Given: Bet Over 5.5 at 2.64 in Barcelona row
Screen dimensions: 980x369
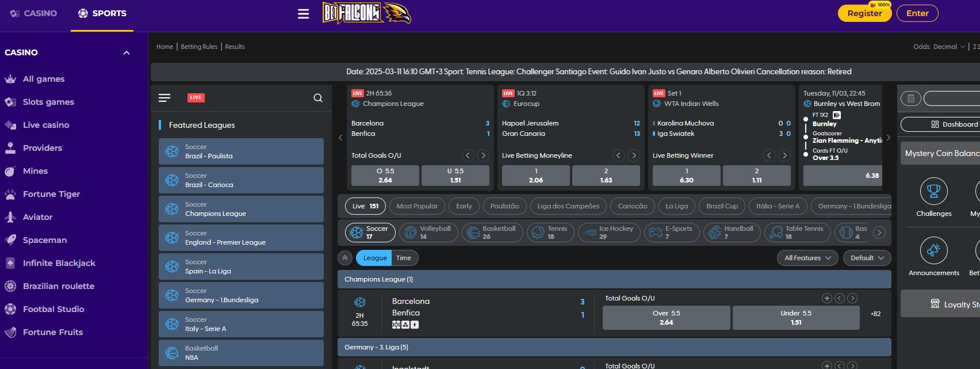Looking at the screenshot, I should [x=666, y=318].
